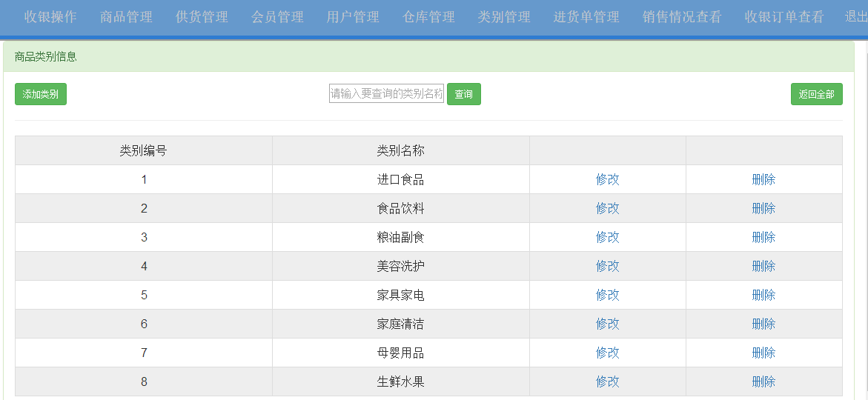Remove the 美容洗护 category
The height and width of the screenshot is (400, 868).
click(x=763, y=266)
